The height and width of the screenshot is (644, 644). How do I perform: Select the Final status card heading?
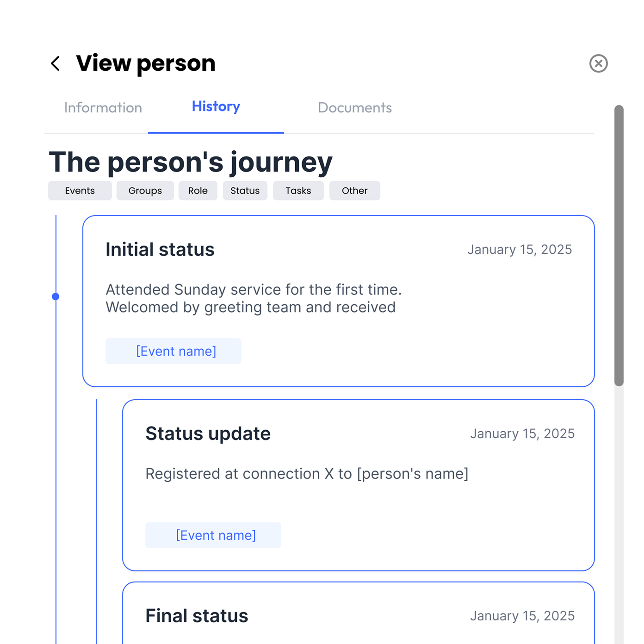click(x=197, y=616)
